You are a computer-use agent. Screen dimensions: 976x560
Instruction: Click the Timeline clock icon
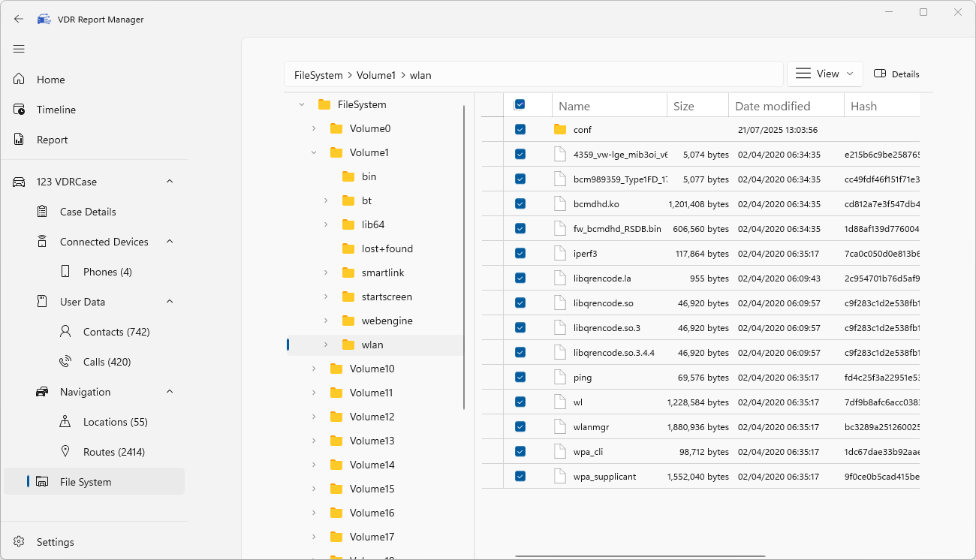point(20,110)
